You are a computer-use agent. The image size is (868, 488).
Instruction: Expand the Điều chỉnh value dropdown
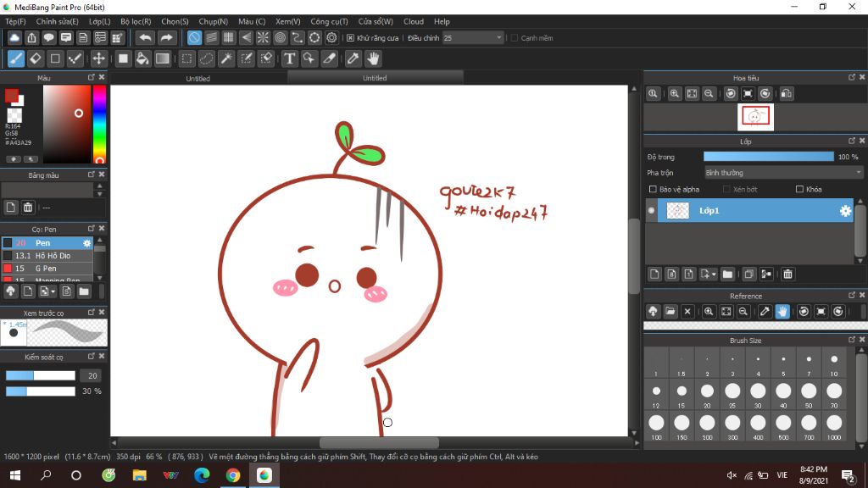(498, 38)
